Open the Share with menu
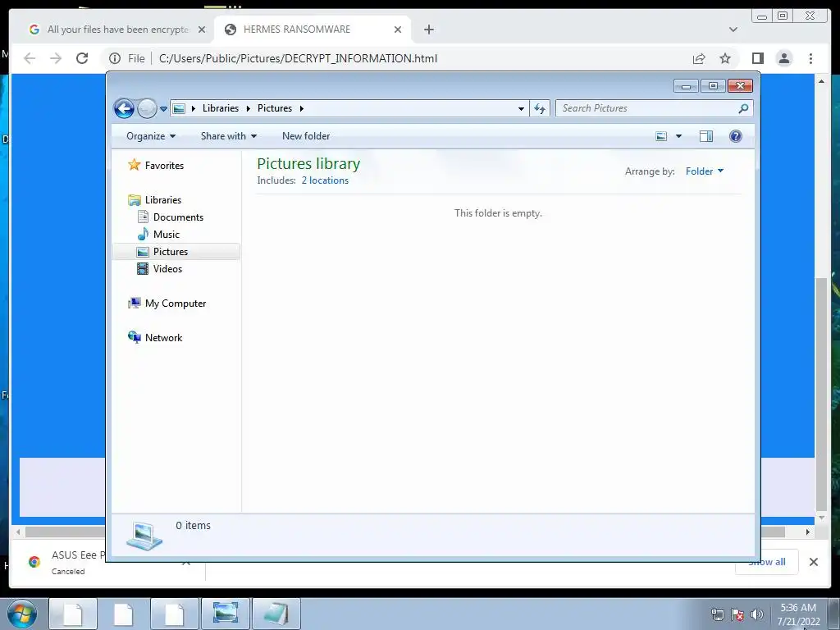This screenshot has width=840, height=630. (x=229, y=136)
